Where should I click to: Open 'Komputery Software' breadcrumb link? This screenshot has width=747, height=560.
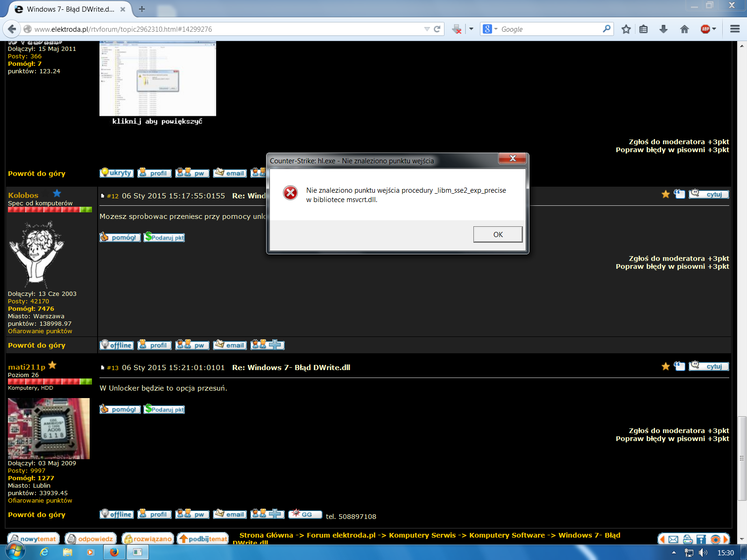(507, 535)
